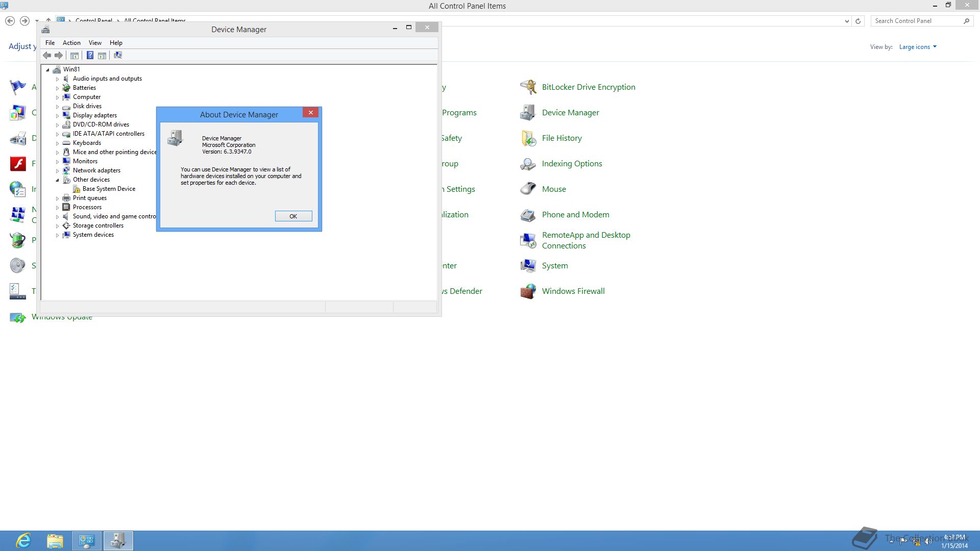This screenshot has width=980, height=551.
Task: Click the Phone and Modem icon
Action: tap(528, 214)
